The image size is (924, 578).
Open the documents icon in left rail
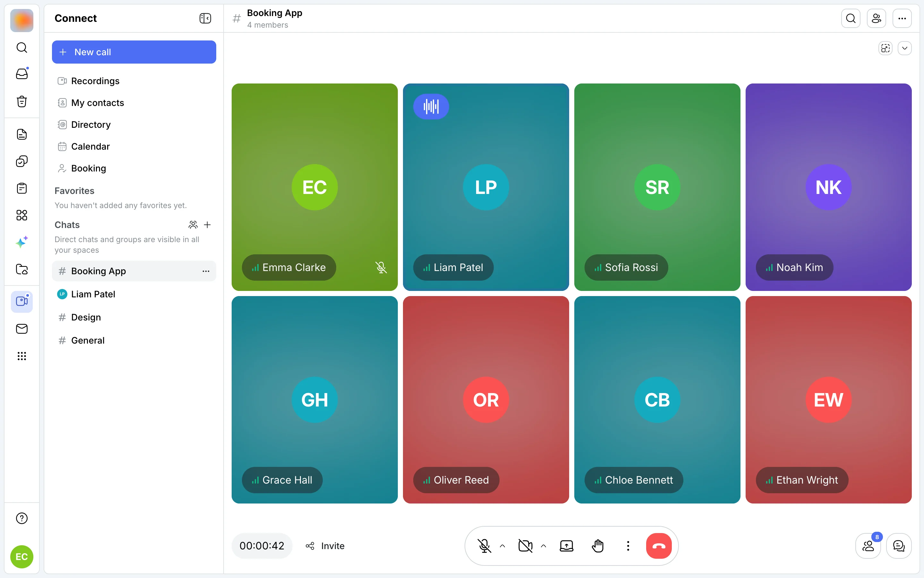pos(22,134)
